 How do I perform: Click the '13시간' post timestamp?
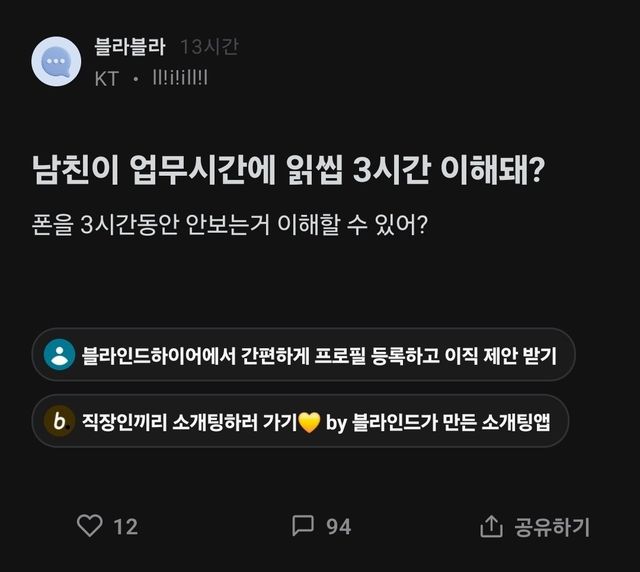point(209,47)
